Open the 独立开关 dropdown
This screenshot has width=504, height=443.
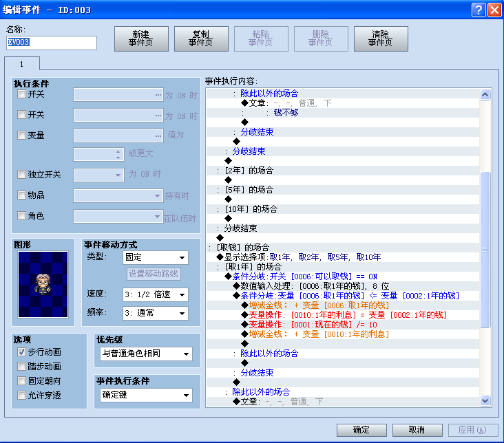(98, 175)
